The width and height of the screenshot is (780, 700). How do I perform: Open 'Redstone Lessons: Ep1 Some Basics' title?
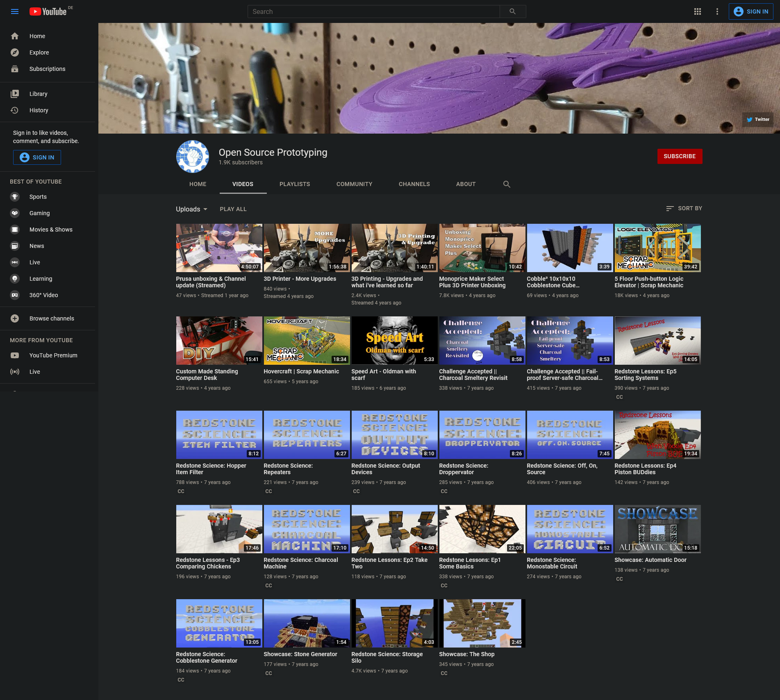470,563
